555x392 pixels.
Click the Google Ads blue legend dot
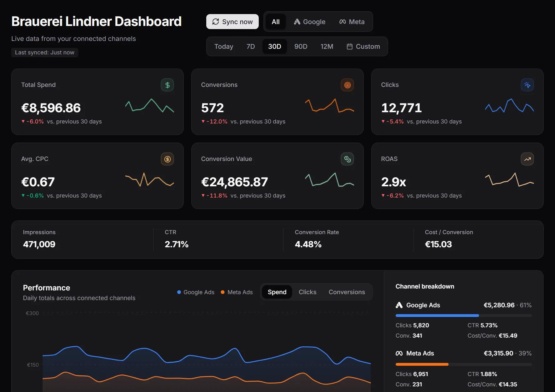179,292
